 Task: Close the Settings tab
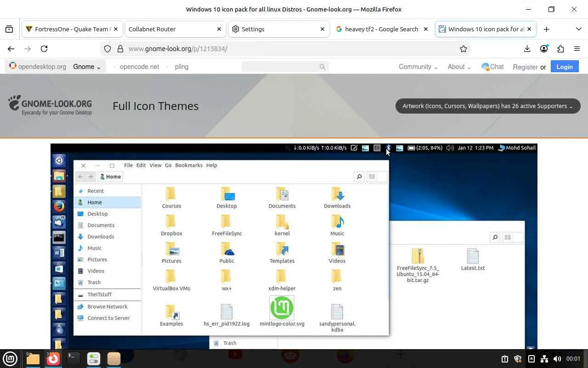pos(322,29)
